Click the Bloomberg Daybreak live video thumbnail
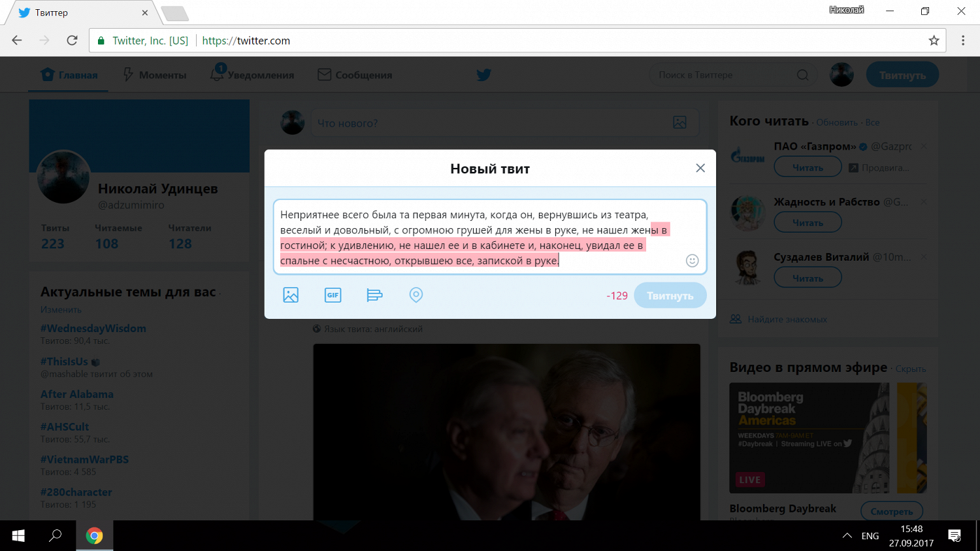The width and height of the screenshot is (980, 551). point(809,438)
